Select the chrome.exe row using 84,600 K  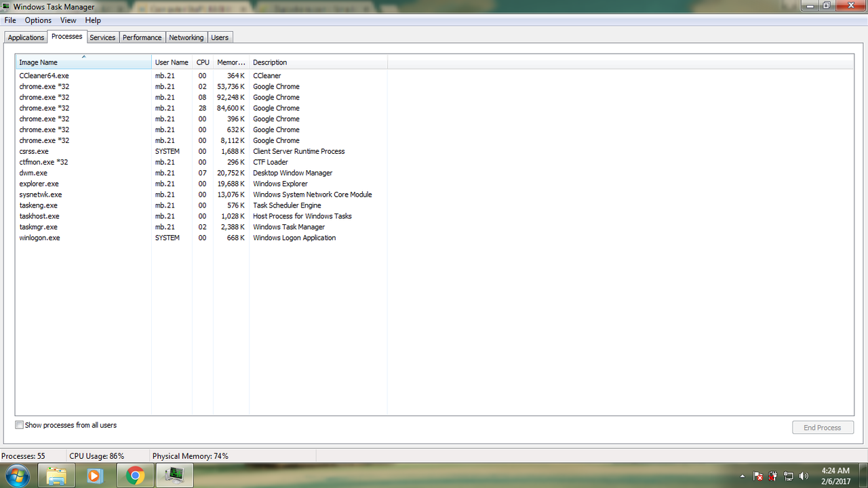201,108
